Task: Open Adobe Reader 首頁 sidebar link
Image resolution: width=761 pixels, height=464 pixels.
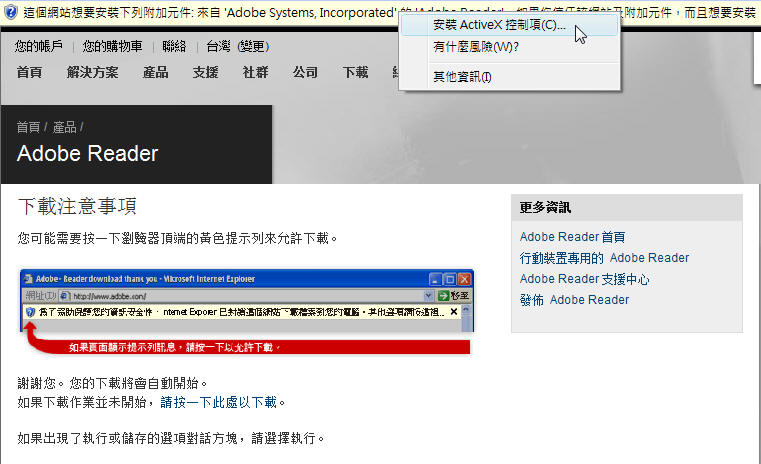Action: click(x=572, y=237)
